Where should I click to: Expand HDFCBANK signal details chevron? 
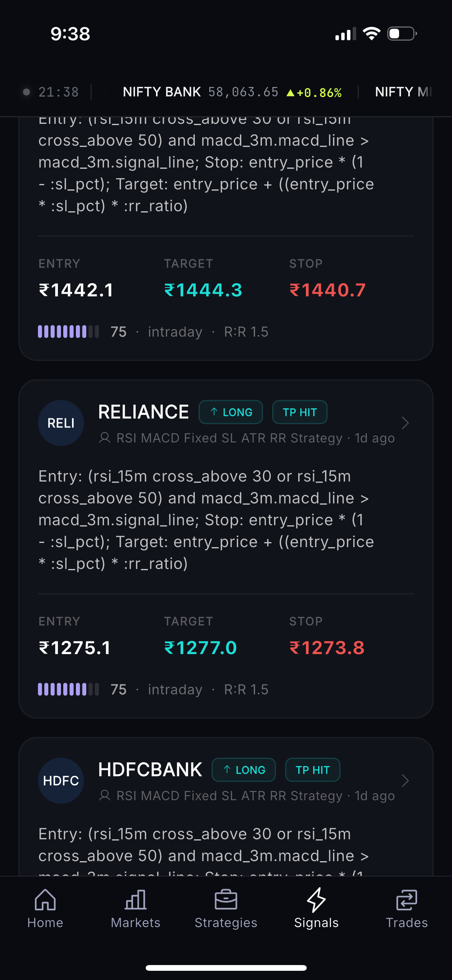[405, 781]
